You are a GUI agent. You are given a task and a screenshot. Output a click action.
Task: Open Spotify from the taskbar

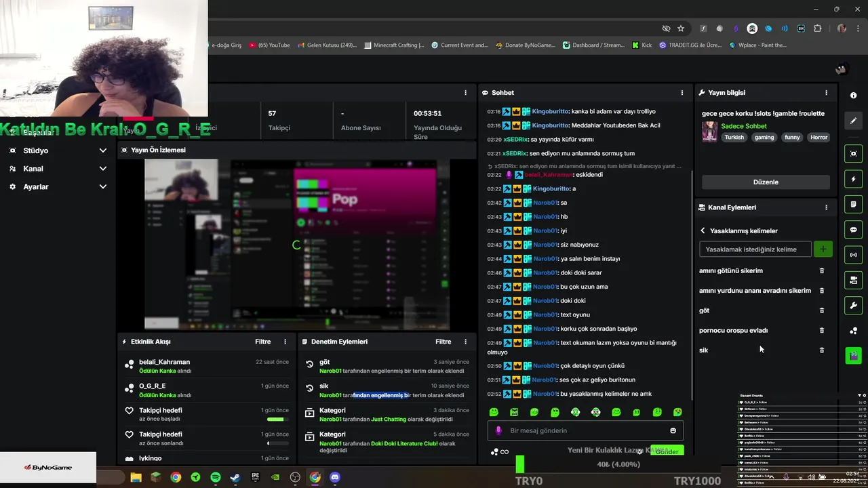point(215,477)
